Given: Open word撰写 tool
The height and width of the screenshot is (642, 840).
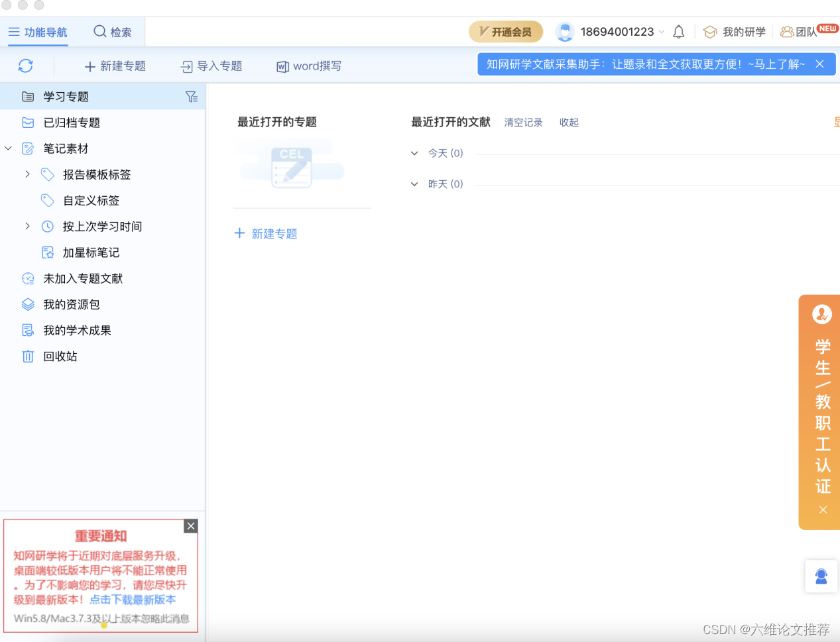Looking at the screenshot, I should pos(309,66).
